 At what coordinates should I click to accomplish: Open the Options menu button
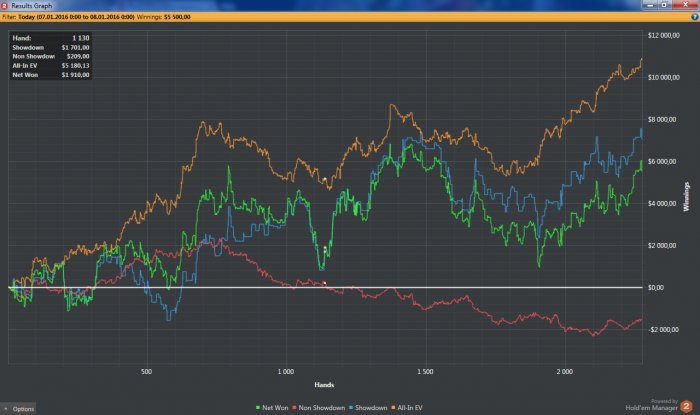(x=18, y=409)
